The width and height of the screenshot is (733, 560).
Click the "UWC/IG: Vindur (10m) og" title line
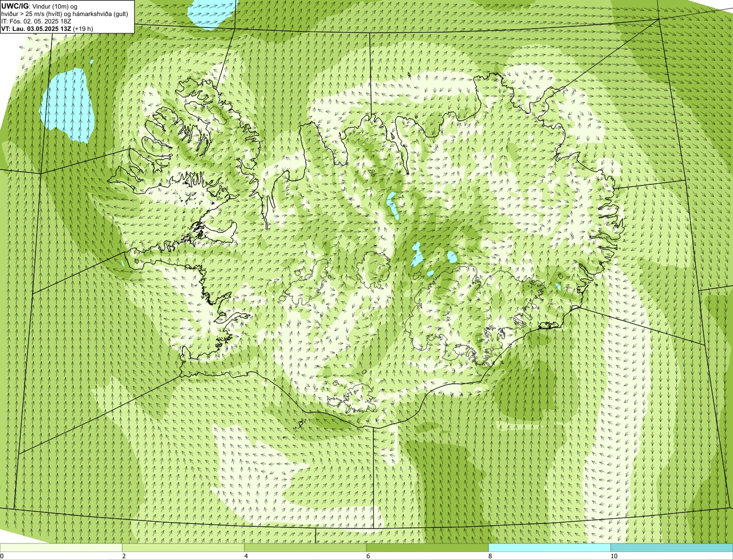(40, 6)
